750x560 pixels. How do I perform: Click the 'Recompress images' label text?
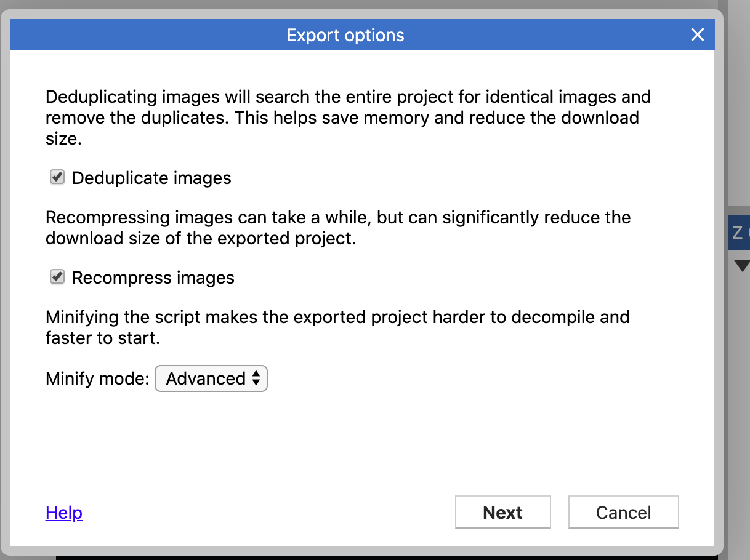tap(153, 278)
